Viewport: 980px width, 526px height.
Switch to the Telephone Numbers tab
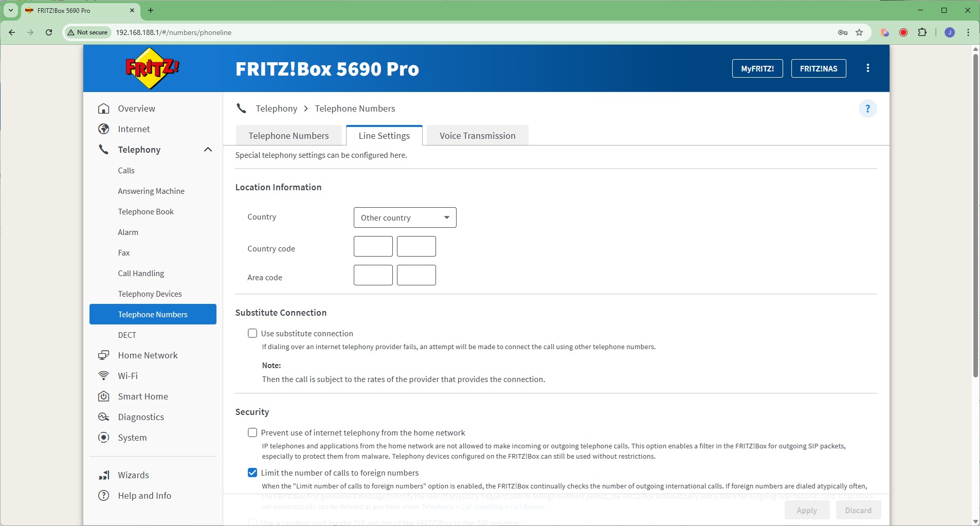(288, 136)
